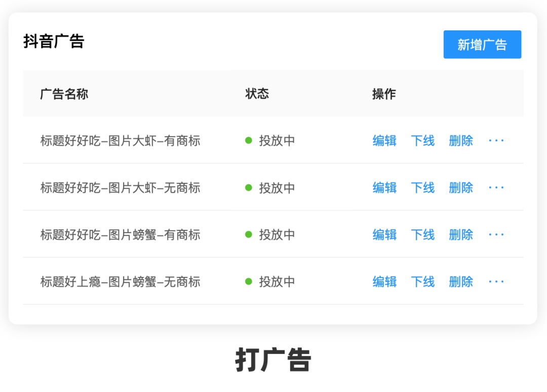The width and height of the screenshot is (547, 392).
Task: Delete the 标题好好吃-图片大虾-有商标 ad
Action: coord(461,141)
